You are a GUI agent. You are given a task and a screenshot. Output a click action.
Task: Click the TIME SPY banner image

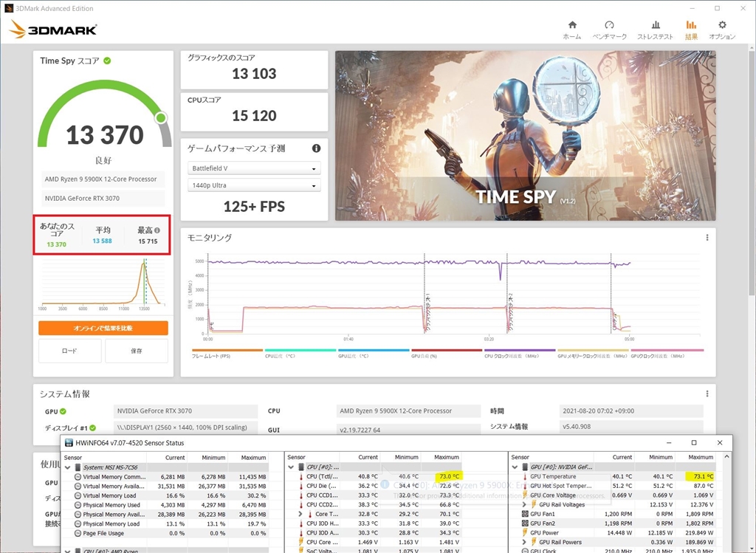526,135
